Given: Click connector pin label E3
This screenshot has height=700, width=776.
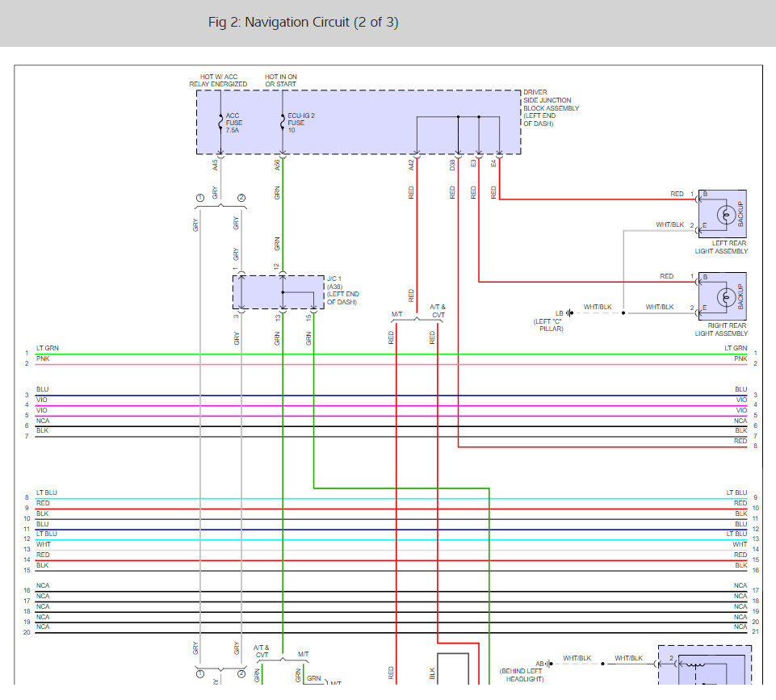Looking at the screenshot, I should pos(473,163).
